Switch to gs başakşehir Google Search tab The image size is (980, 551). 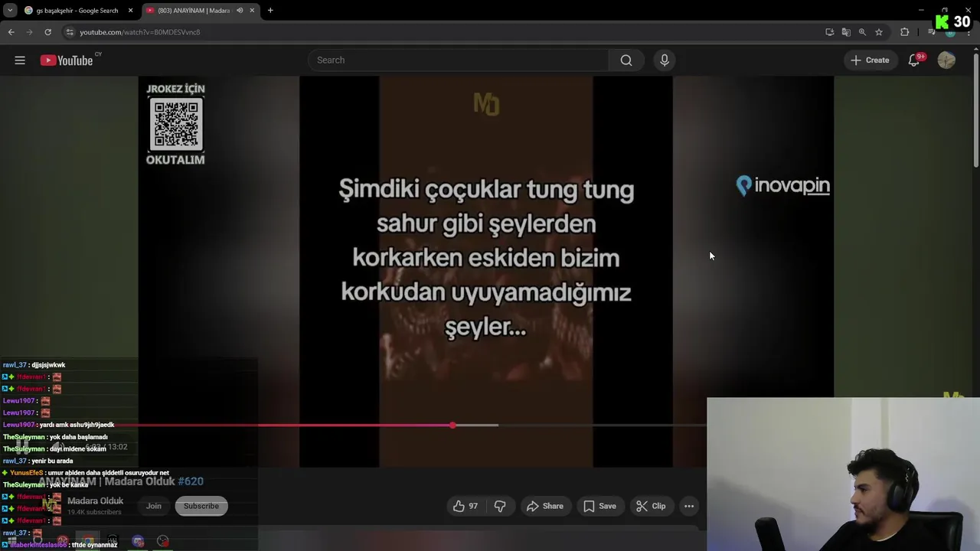click(77, 11)
